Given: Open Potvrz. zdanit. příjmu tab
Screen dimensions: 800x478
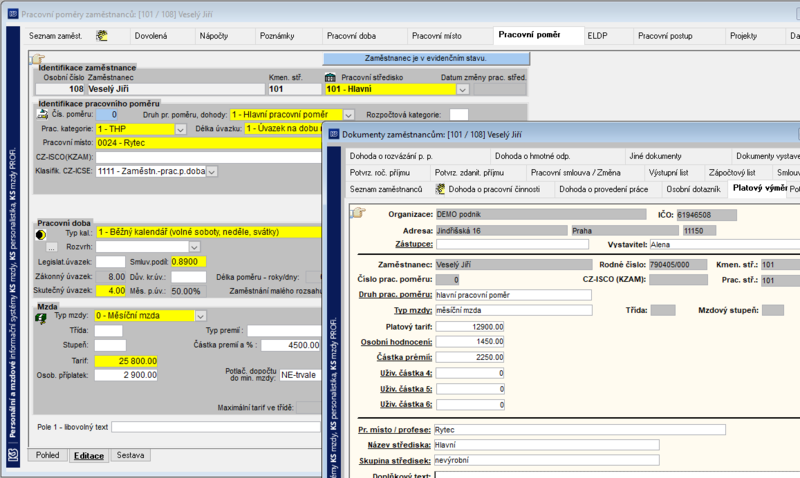Looking at the screenshot, I should tap(469, 172).
